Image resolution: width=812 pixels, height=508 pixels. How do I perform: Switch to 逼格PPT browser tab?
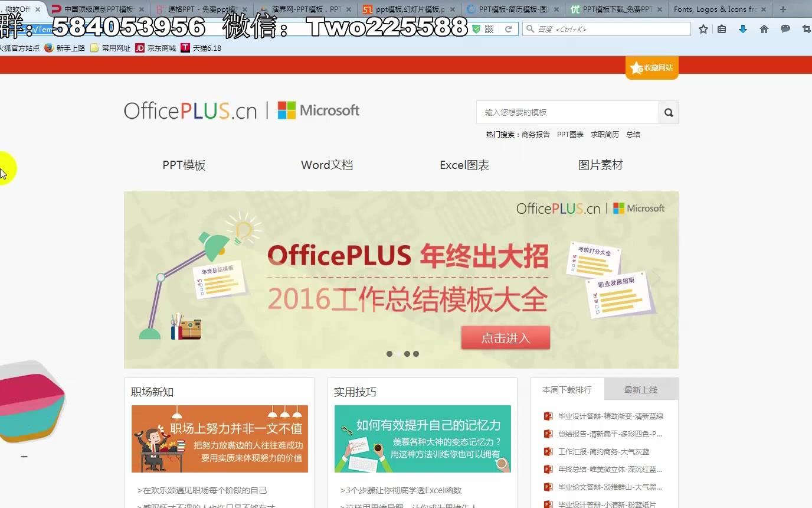click(x=201, y=9)
